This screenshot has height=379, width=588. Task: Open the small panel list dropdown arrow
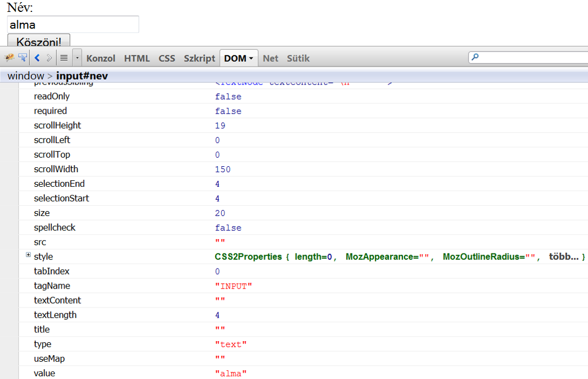(77, 58)
